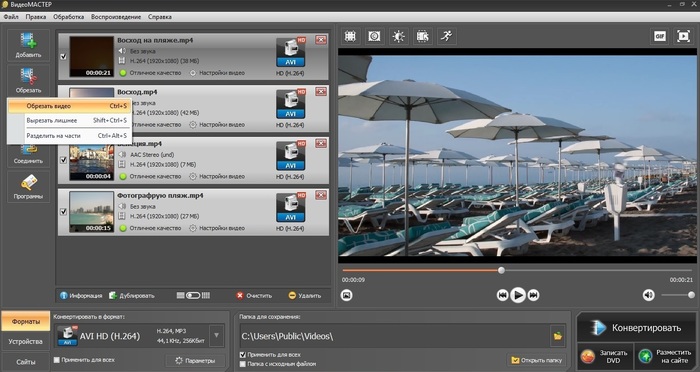Expand the output format dropdown arrow
The image size is (700, 372).
click(217, 336)
